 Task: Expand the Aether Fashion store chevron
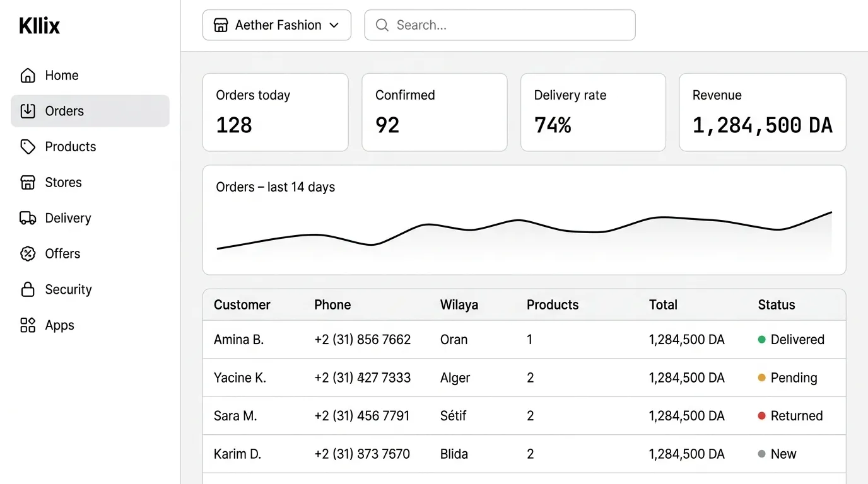point(334,25)
